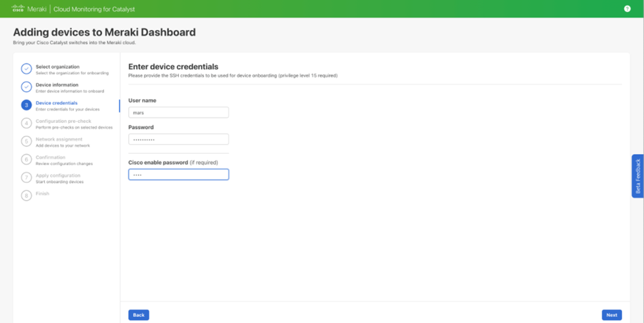Open the help question mark icon

click(x=627, y=9)
